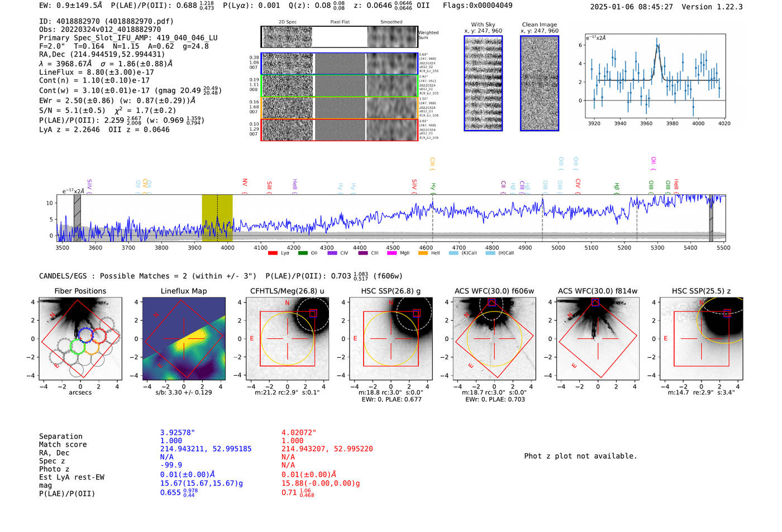Select the ACS WFC(30.0) f814w cutout

[x=597, y=339]
